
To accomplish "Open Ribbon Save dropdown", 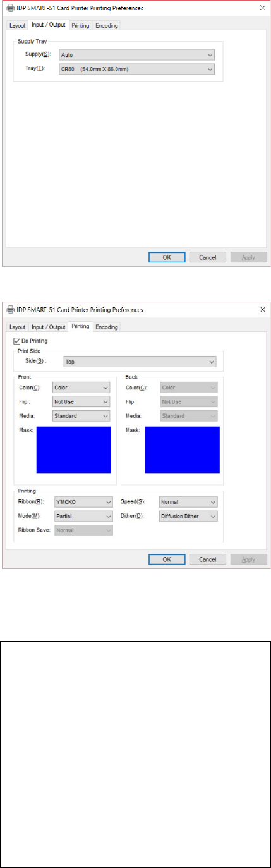I will point(84,530).
